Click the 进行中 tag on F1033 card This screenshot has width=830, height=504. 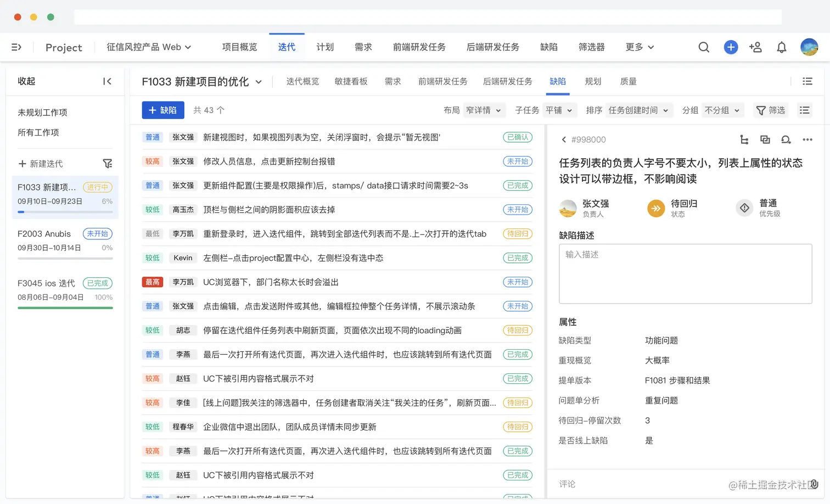coord(97,187)
